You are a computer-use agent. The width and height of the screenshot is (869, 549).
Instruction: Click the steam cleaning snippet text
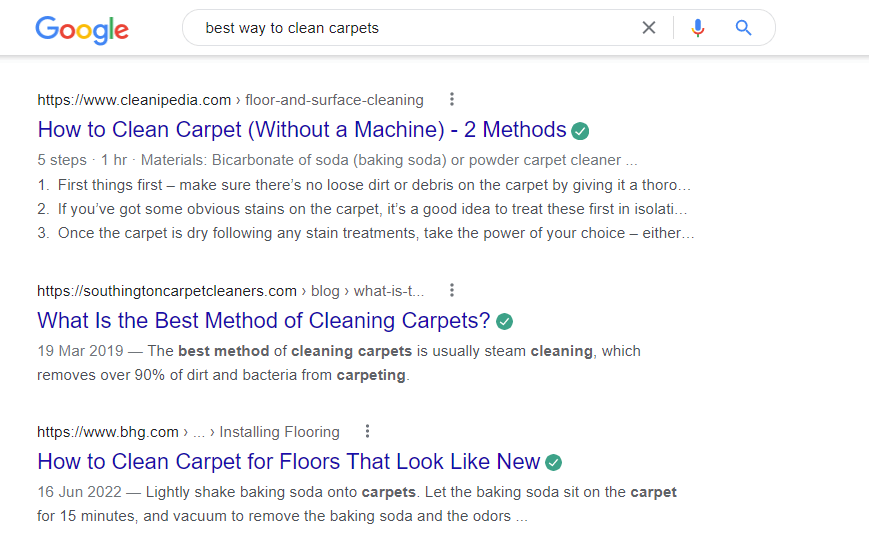[339, 363]
